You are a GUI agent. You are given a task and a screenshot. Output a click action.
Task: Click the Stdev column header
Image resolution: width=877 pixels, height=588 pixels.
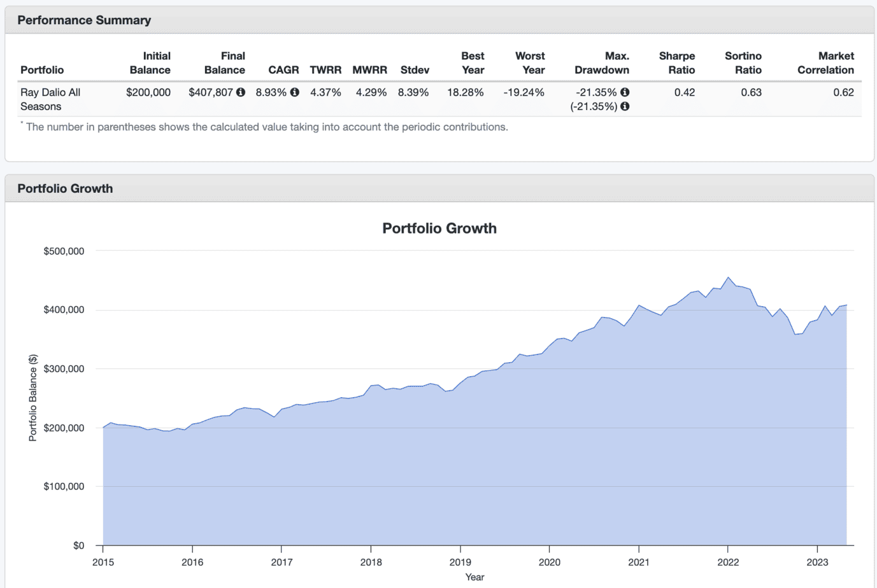pos(415,70)
